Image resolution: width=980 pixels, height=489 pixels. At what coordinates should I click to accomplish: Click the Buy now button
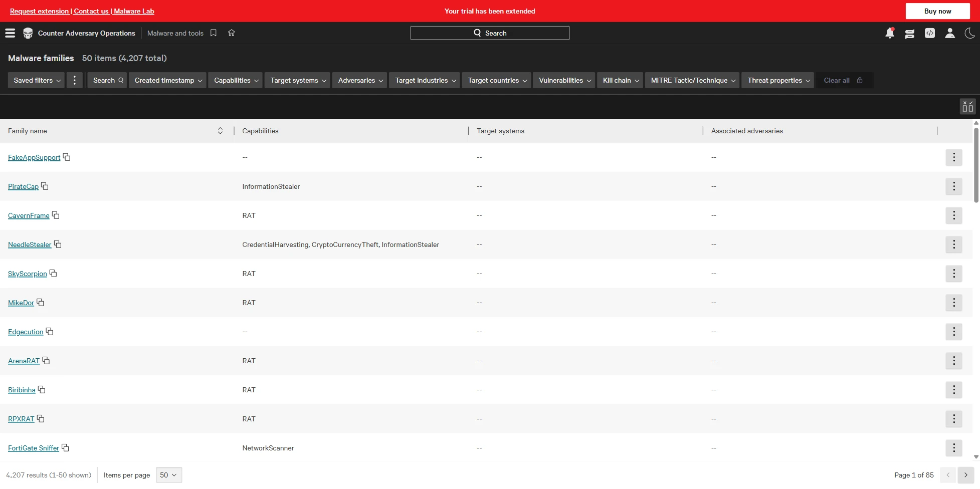tap(937, 11)
